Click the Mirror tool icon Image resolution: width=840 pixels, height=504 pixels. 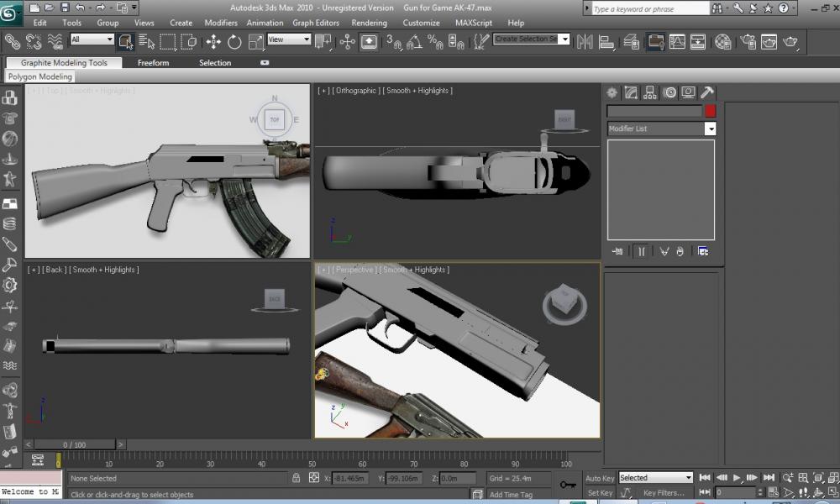click(585, 41)
